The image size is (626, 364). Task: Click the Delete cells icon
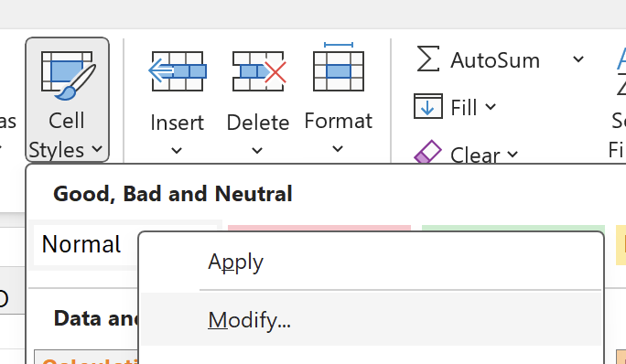point(259,71)
